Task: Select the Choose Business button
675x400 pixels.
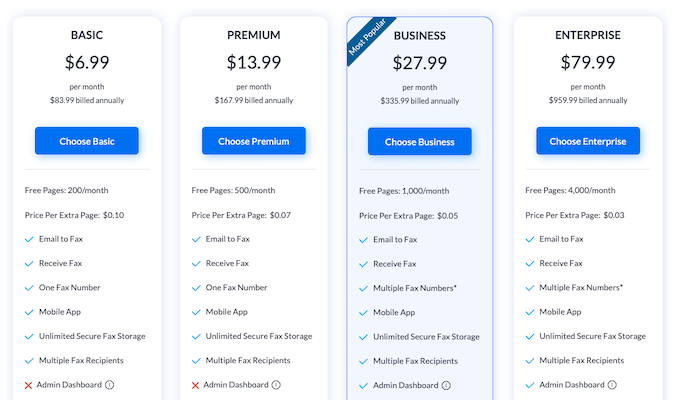Action: coord(419,142)
